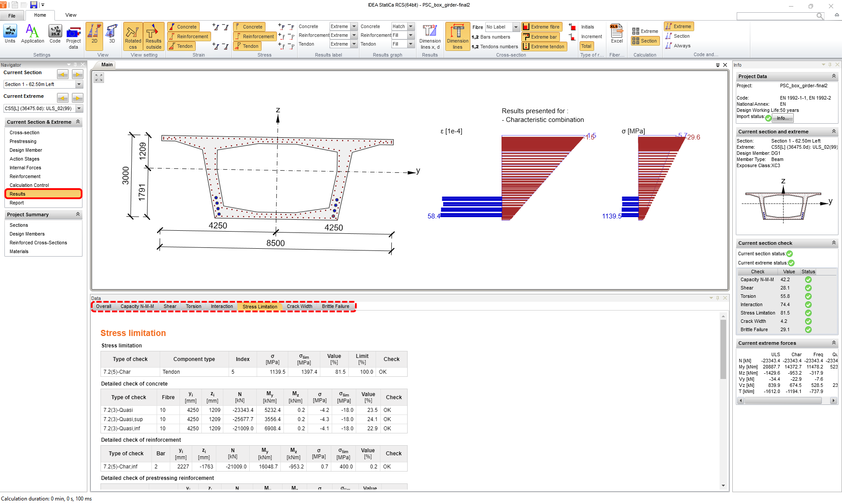
Task: Open the File menu
Action: (12, 16)
